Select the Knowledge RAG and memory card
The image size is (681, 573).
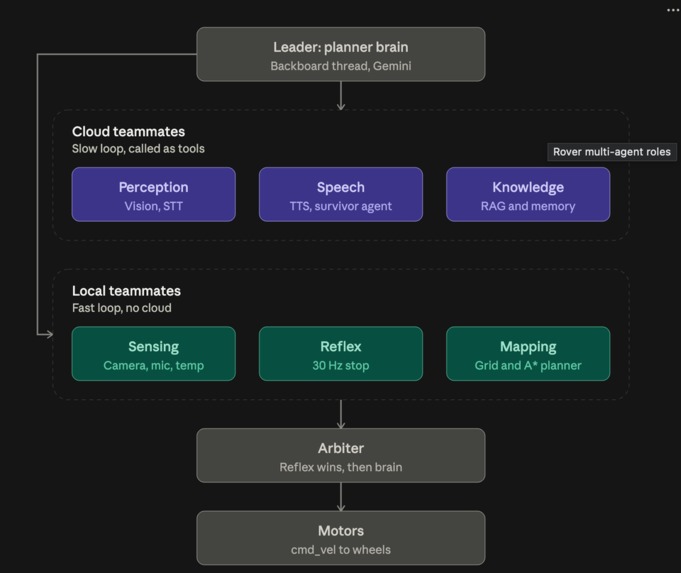click(x=528, y=195)
